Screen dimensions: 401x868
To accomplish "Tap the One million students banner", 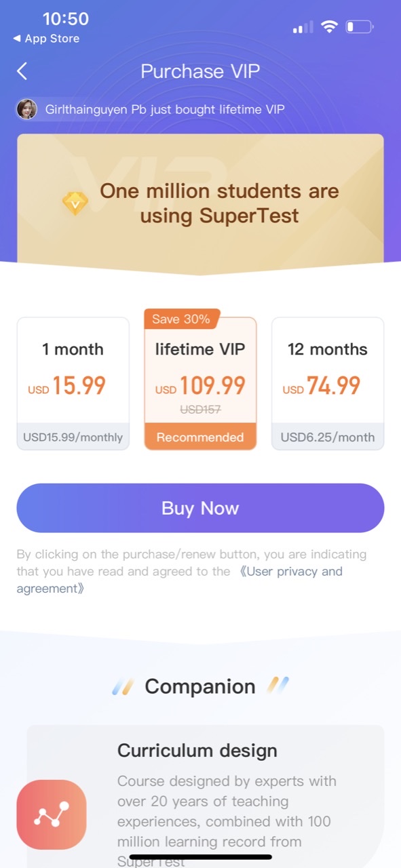I will [x=200, y=203].
